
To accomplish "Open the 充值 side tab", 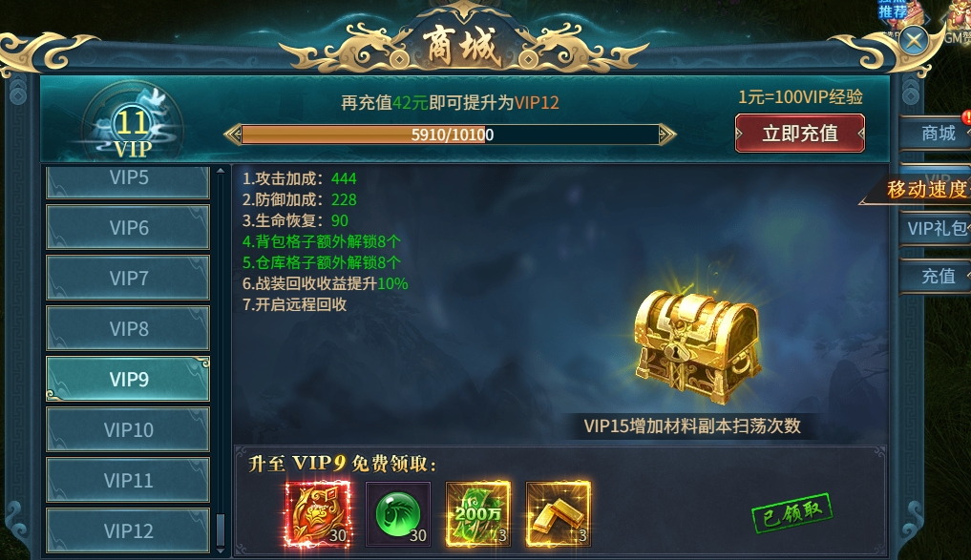I will pyautogui.click(x=937, y=276).
